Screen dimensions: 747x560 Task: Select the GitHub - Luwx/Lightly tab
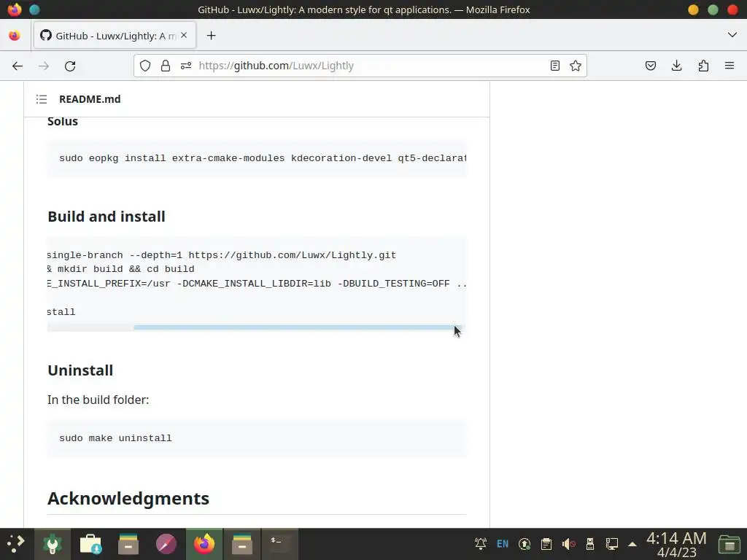tap(115, 35)
